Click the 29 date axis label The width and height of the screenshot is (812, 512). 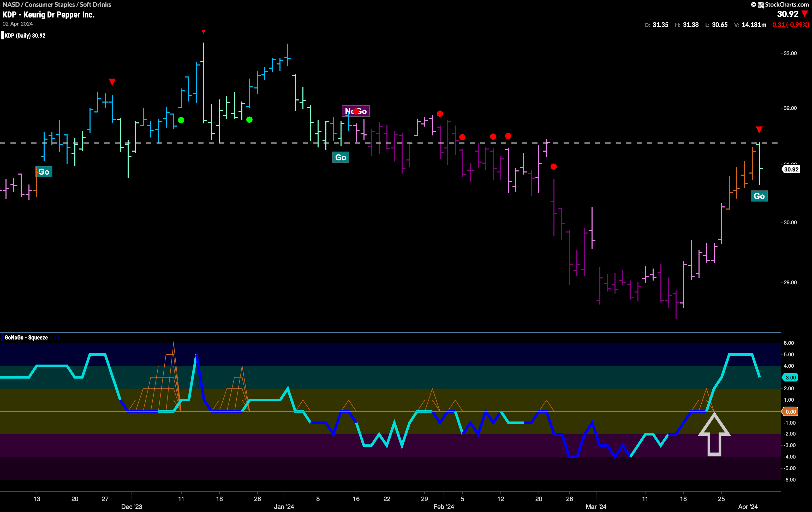(425, 499)
